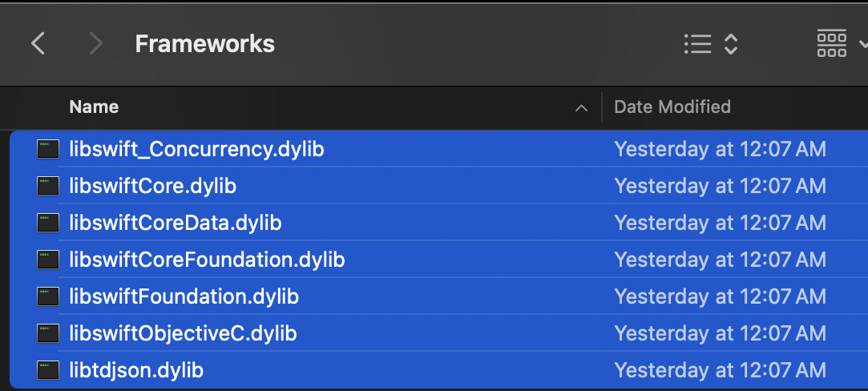Click the Frameworks window title
The height and width of the screenshot is (391, 868).
[205, 44]
